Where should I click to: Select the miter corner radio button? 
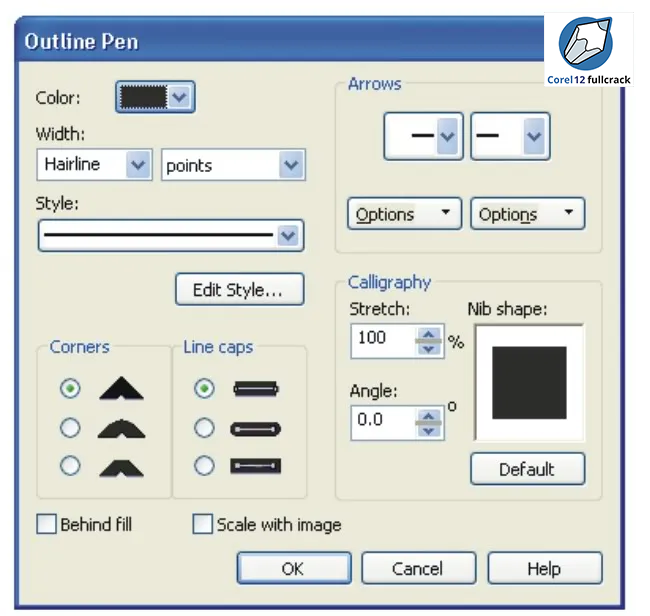[70, 388]
